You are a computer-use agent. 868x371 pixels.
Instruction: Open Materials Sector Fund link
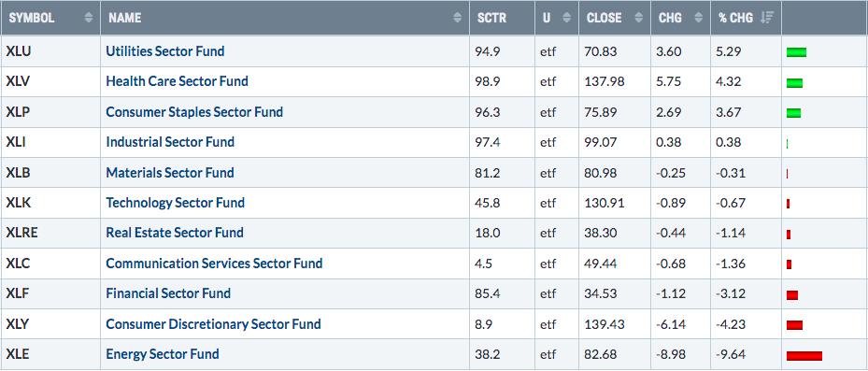tap(170, 172)
